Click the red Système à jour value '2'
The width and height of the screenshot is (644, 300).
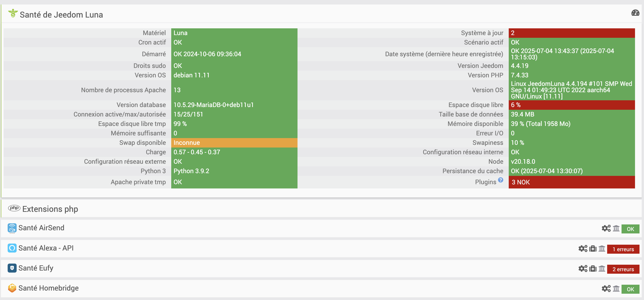(x=572, y=33)
